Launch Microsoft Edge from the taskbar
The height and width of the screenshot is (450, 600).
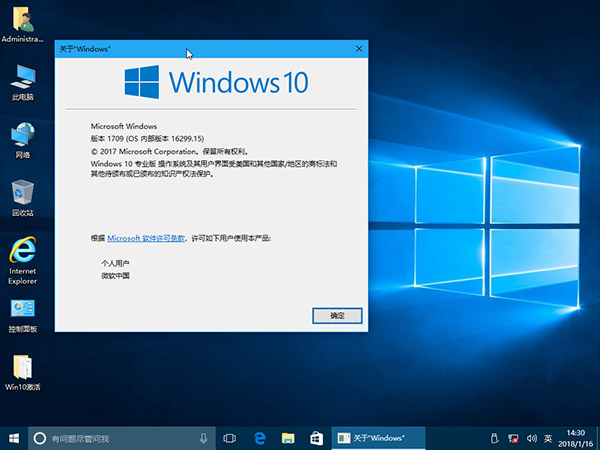coord(258,438)
